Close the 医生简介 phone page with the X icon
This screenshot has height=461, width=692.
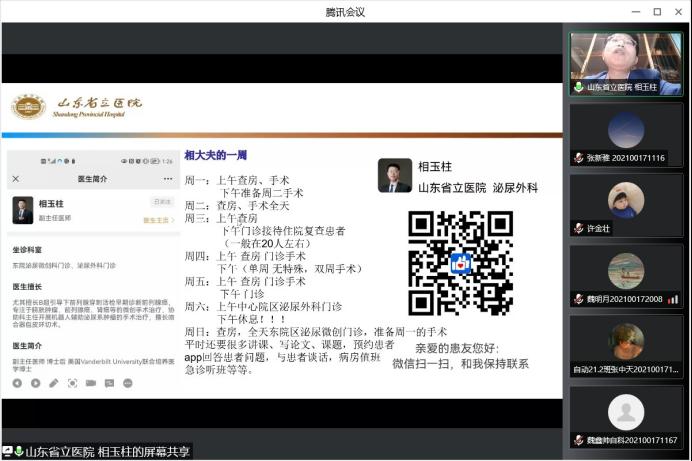tap(16, 179)
